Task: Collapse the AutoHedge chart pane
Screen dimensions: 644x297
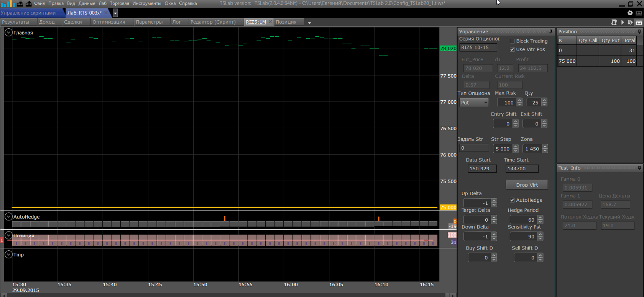Action: tap(8, 217)
